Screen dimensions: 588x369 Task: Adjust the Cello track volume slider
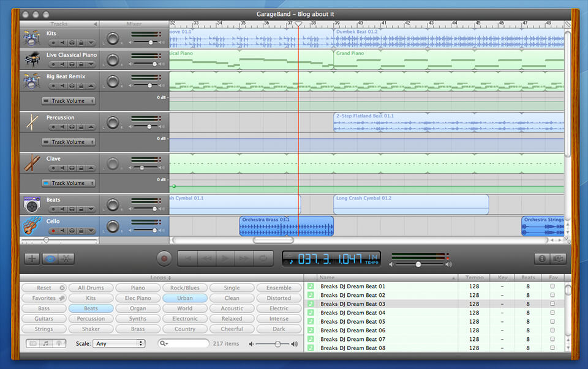(154, 230)
